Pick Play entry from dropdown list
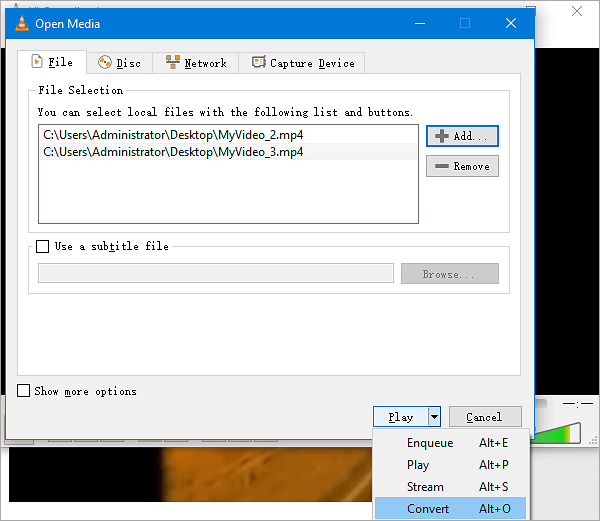The height and width of the screenshot is (521, 600). tap(418, 465)
